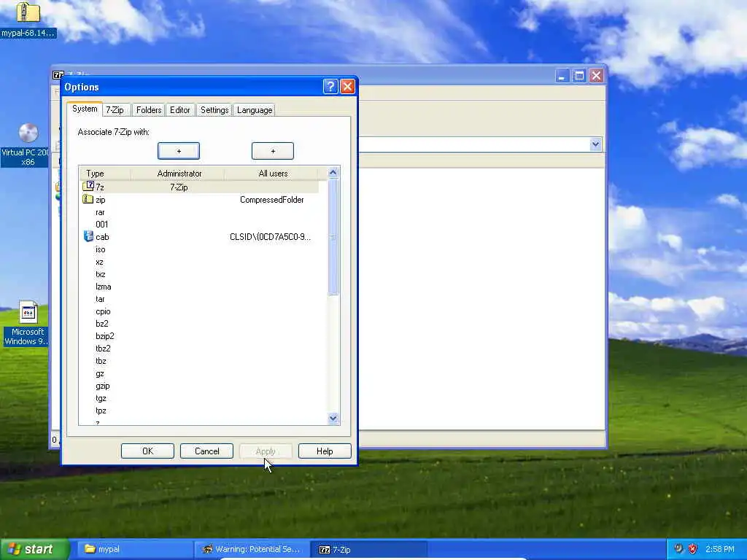Select the System tab
747x560 pixels.
point(85,109)
